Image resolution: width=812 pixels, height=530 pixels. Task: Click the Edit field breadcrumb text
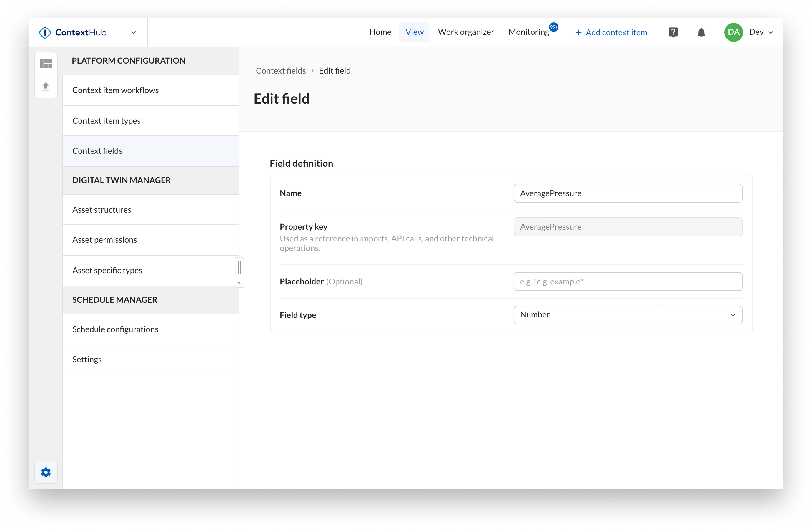click(335, 71)
